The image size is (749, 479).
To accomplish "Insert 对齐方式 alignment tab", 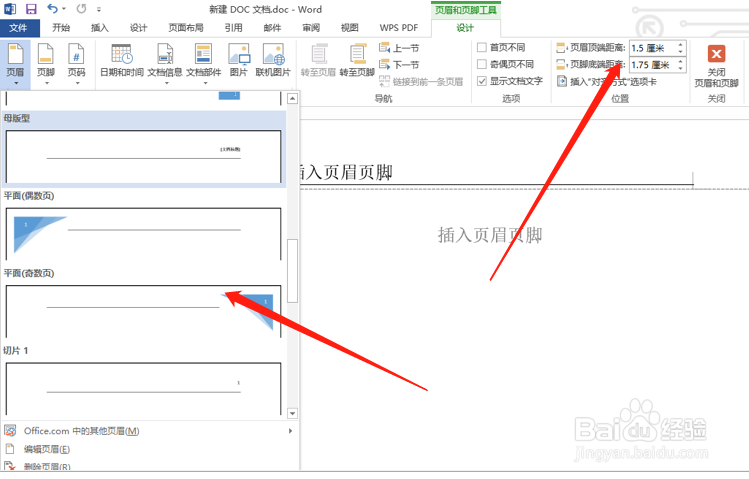I will click(607, 82).
